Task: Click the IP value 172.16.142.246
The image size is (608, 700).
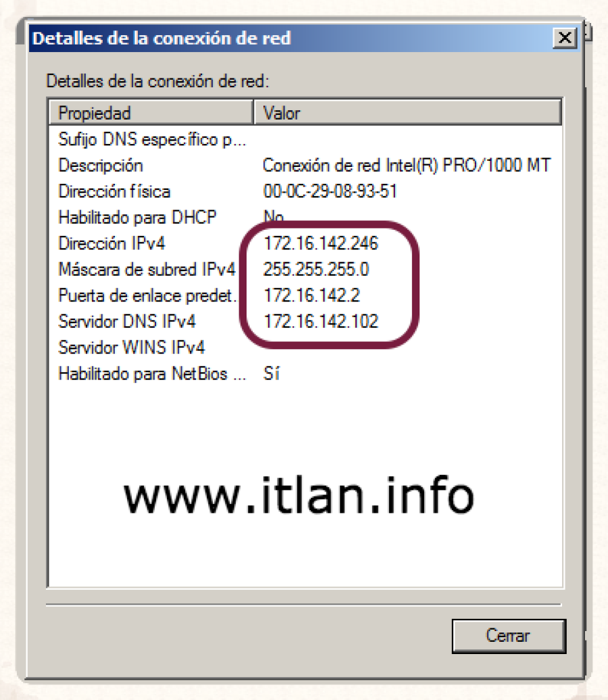Action: pyautogui.click(x=321, y=243)
